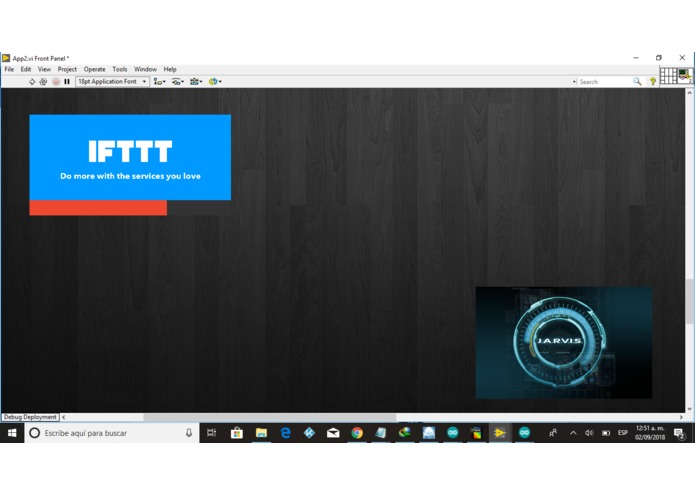This screenshot has width=695, height=494.
Task: Click the battery tray icon
Action: pyautogui.click(x=606, y=433)
